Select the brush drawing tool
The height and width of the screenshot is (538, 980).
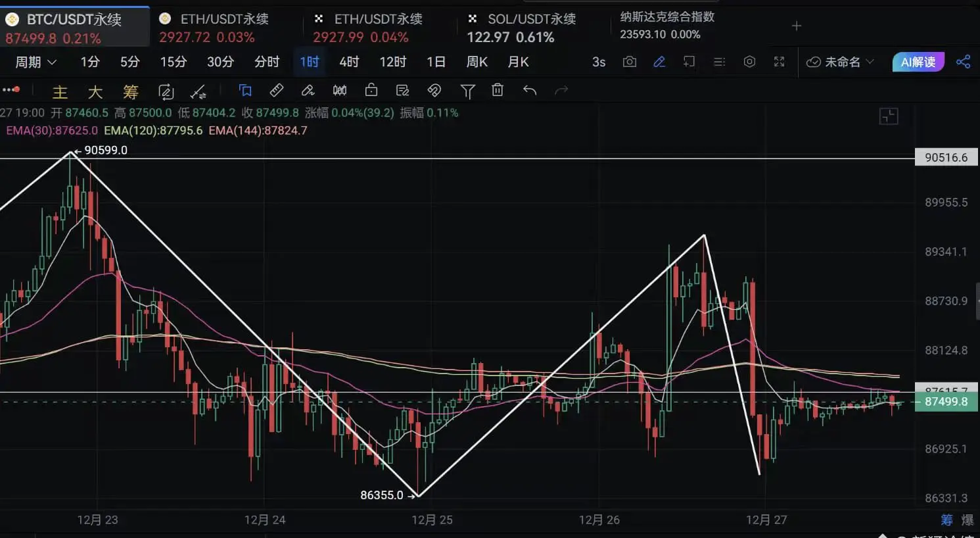(x=308, y=90)
